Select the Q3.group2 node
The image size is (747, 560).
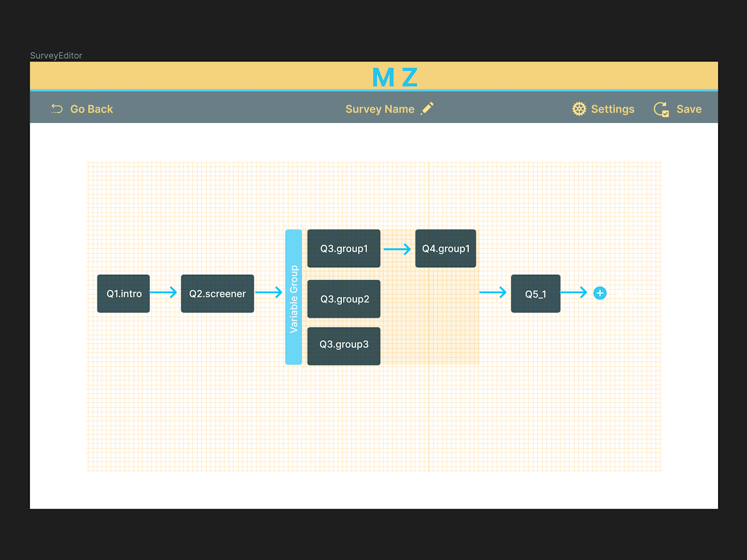[x=344, y=299]
